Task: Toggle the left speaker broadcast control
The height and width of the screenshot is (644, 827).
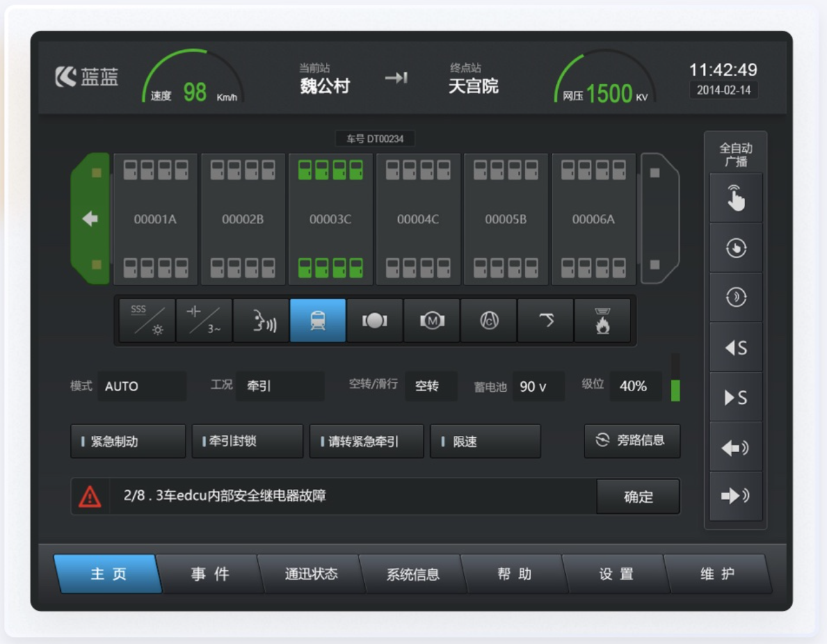Action: (735, 447)
